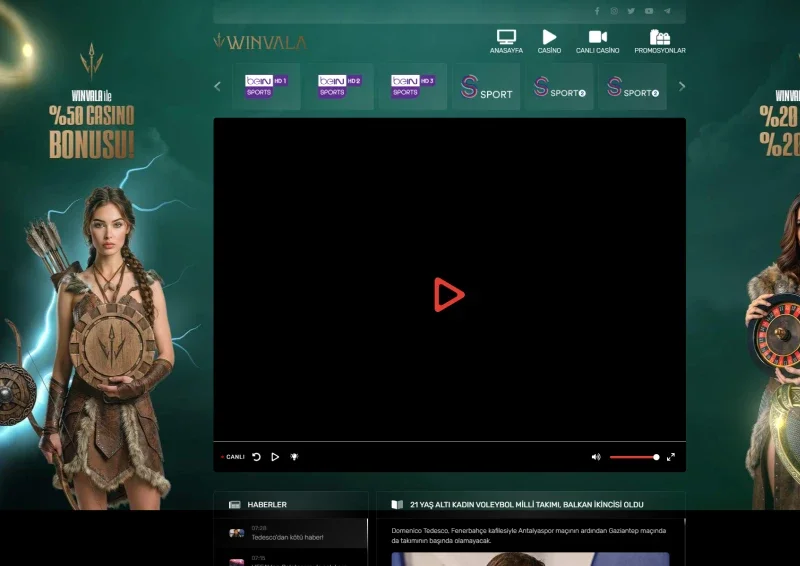Open the YouTube social icon
800x566 pixels.
648,11
